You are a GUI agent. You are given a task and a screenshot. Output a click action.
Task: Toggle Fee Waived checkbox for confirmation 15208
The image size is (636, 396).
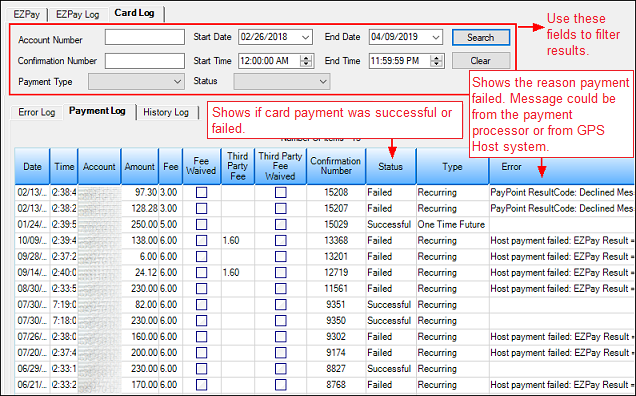tap(202, 192)
